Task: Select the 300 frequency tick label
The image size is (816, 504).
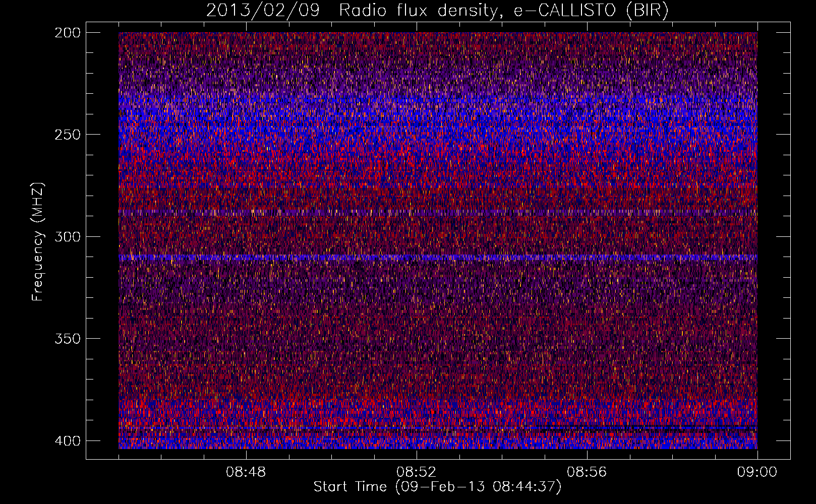Action: click(68, 236)
